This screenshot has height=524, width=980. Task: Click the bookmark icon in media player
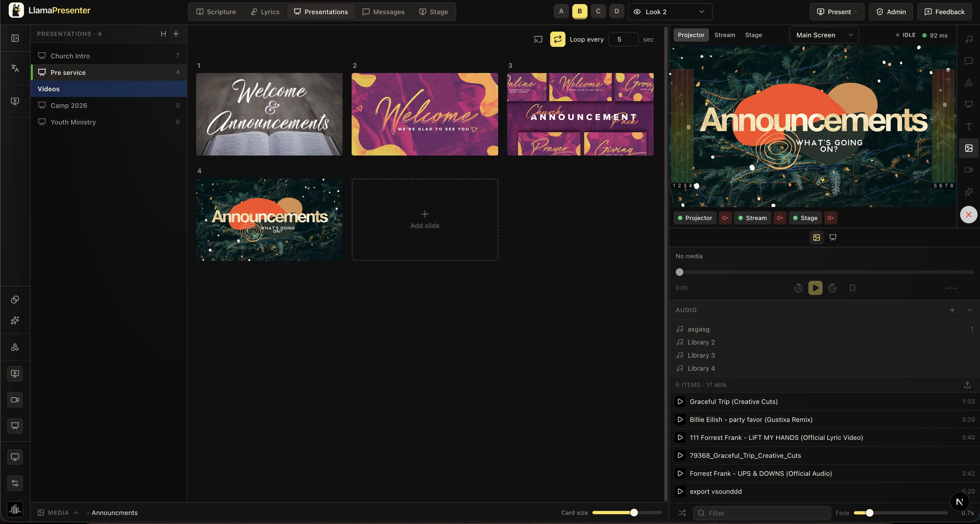pyautogui.click(x=852, y=288)
